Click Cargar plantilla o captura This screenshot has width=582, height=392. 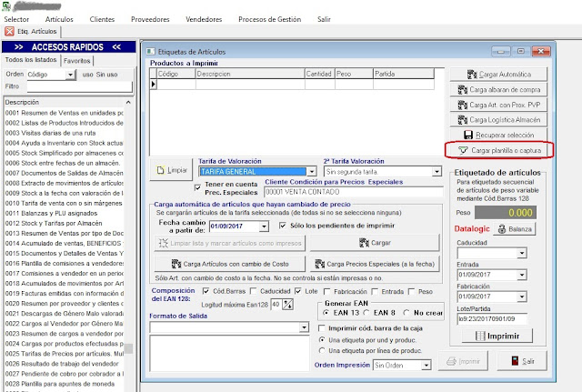(499, 149)
